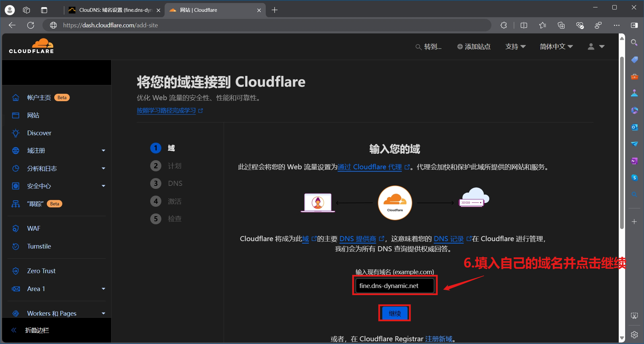Click the browser profile avatar icon
The image size is (644, 344).
(x=10, y=10)
